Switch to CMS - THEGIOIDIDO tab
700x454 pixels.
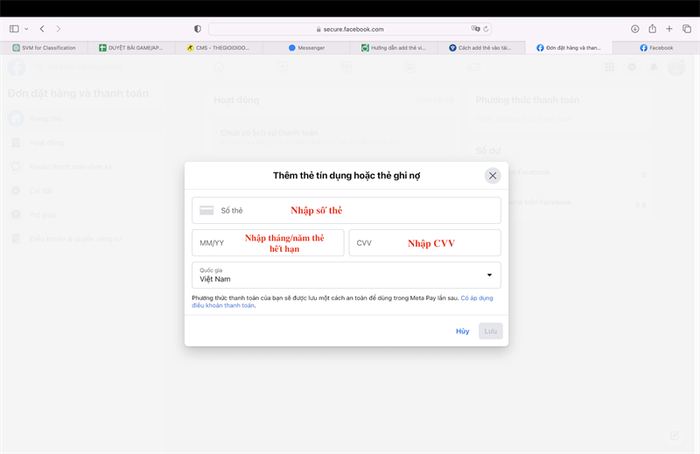[x=219, y=48]
